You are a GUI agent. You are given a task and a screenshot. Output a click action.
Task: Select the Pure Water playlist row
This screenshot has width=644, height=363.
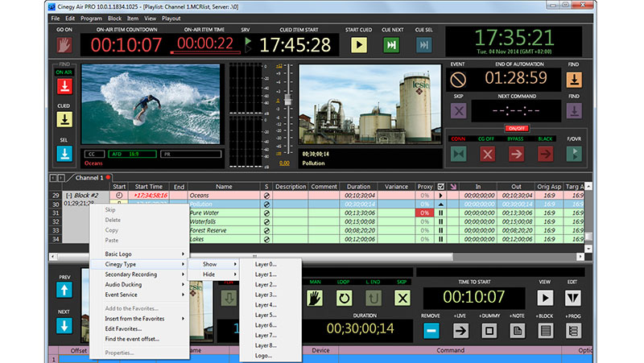386,213
